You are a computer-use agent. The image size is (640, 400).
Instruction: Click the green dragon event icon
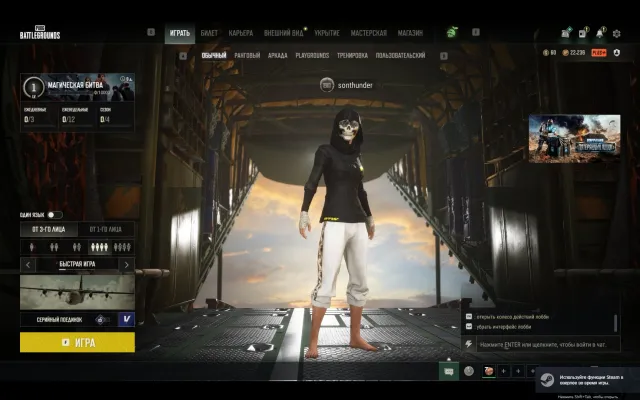click(452, 32)
